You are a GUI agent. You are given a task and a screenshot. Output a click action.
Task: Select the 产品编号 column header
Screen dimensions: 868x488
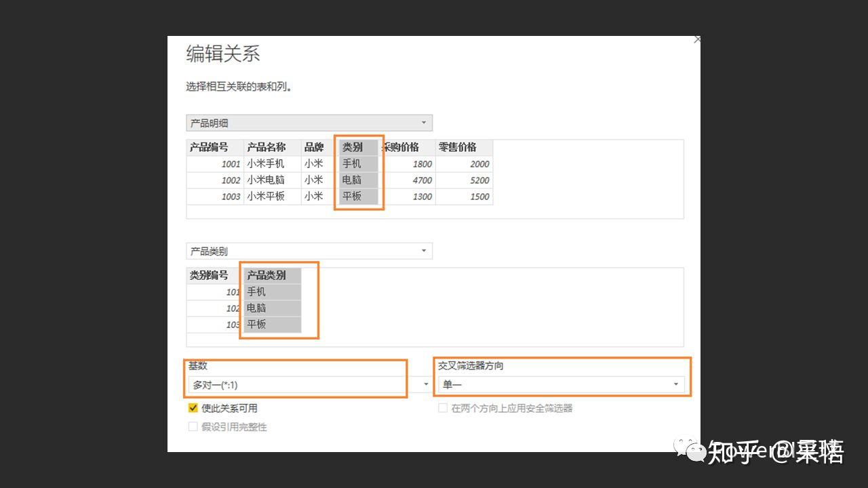(215, 147)
